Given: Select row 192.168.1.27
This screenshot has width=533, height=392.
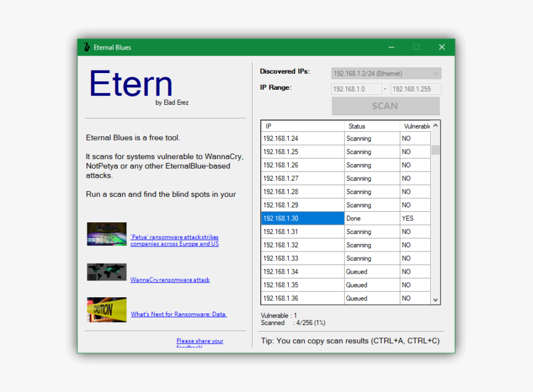Looking at the screenshot, I should [346, 178].
